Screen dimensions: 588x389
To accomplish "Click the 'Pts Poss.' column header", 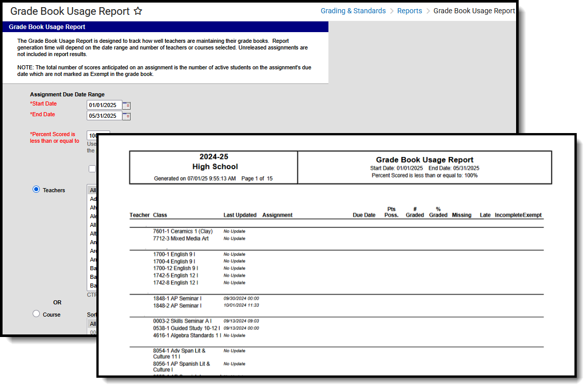I will [391, 212].
